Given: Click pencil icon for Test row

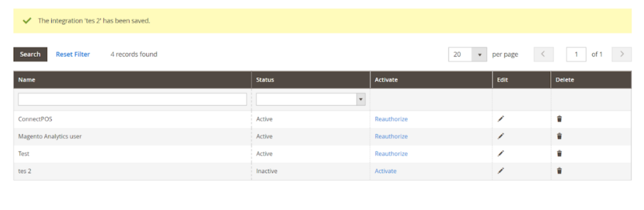Looking at the screenshot, I should point(501,154).
